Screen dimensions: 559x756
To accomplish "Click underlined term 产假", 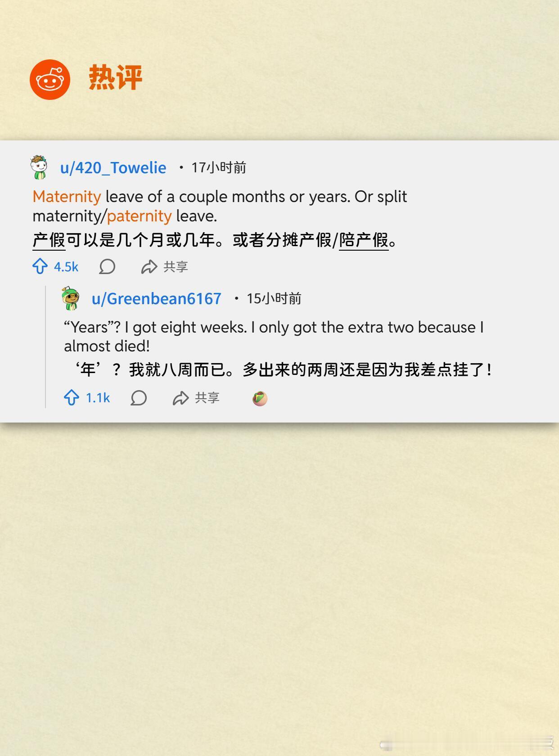I will [49, 240].
